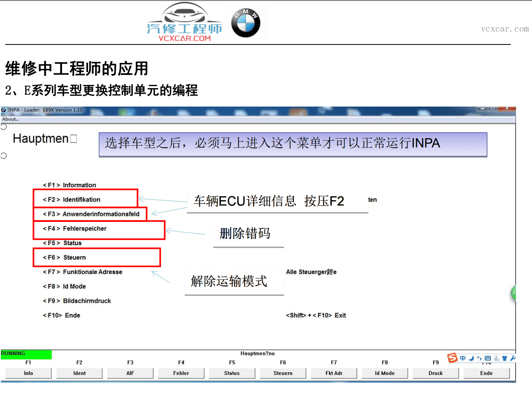532x393 pixels.
Task: Select the upper radio circle beside Hauptmenü
Action: 3,126
